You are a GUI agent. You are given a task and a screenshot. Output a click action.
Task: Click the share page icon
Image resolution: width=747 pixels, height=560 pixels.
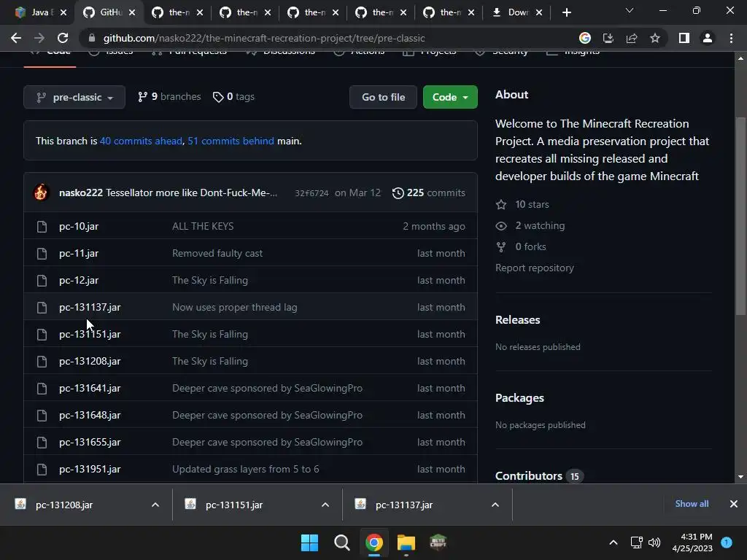pos(632,38)
